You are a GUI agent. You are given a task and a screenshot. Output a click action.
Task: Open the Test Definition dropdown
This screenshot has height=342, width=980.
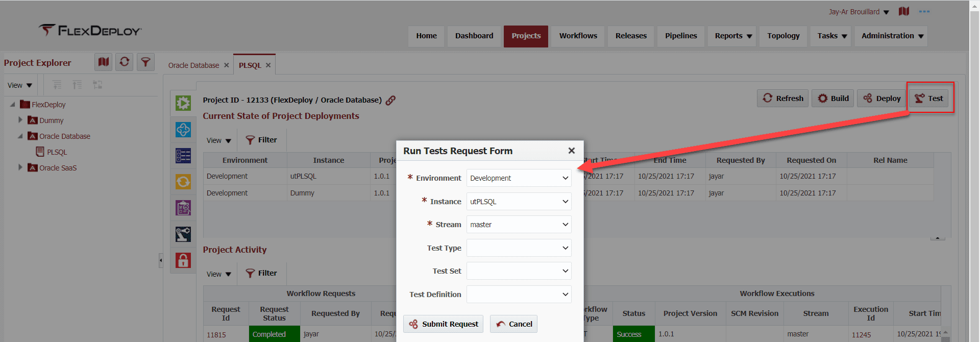[519, 295]
